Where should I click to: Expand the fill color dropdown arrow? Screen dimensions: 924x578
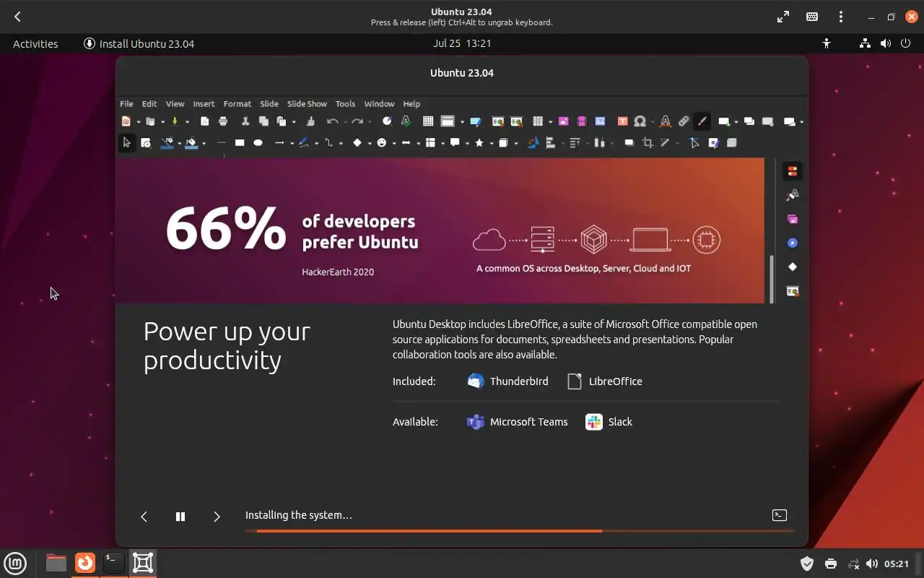pos(204,144)
